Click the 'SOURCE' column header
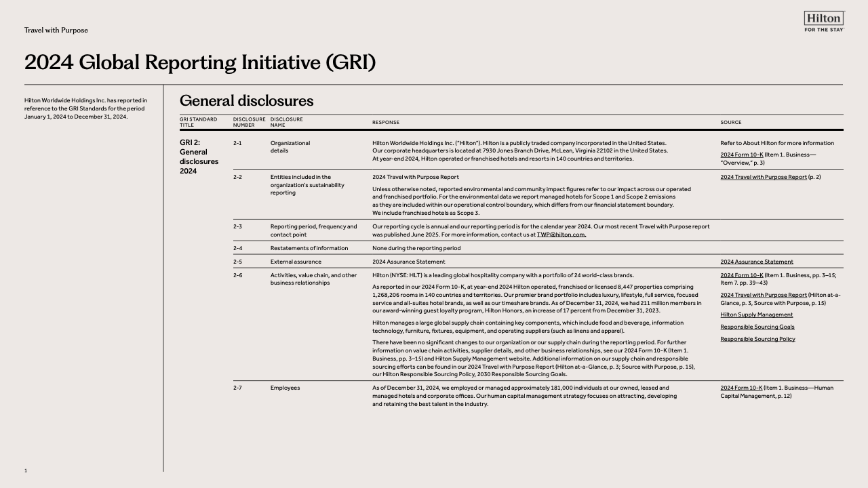Viewport: 868px width, 488px height. (x=730, y=123)
